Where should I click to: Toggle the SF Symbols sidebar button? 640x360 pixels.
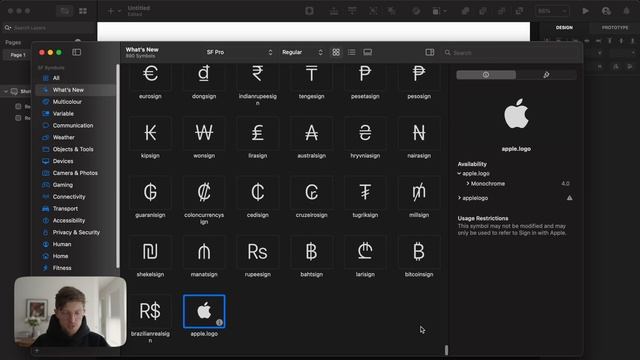[76, 52]
